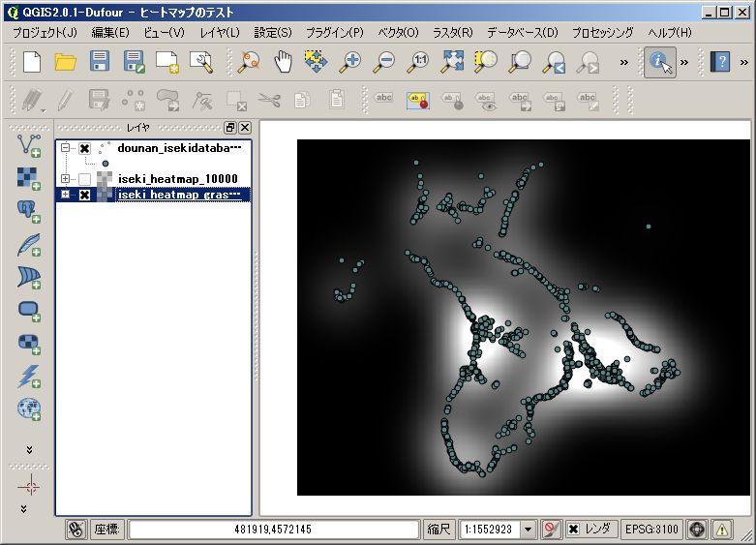
Task: Show more help toolbar items chevron
Action: pos(744,62)
